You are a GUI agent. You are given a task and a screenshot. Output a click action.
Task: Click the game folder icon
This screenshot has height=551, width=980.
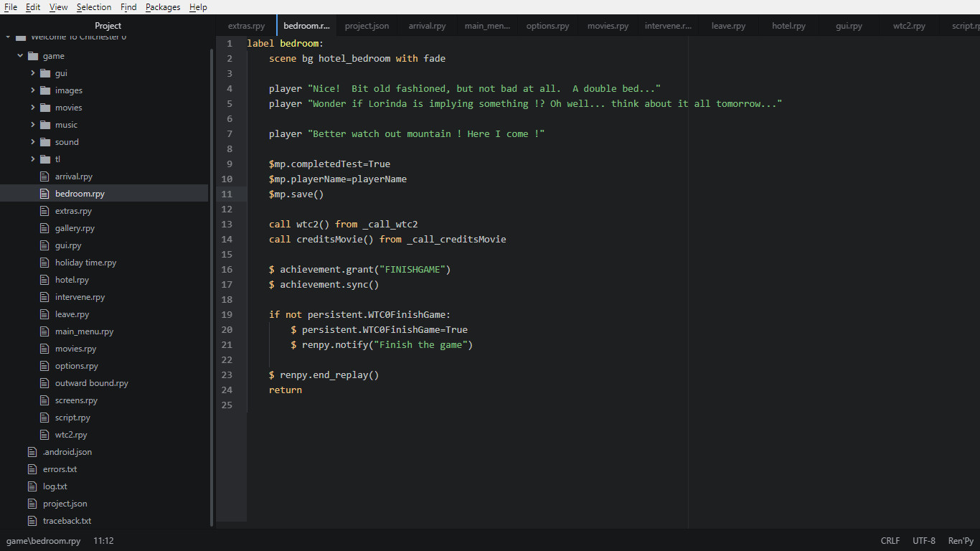point(34,55)
